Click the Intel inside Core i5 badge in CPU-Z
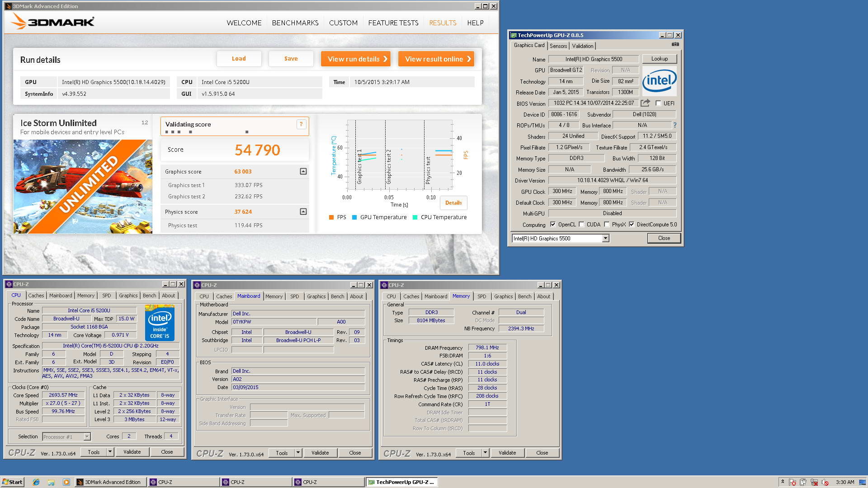This screenshot has height=488, width=868. point(160,323)
